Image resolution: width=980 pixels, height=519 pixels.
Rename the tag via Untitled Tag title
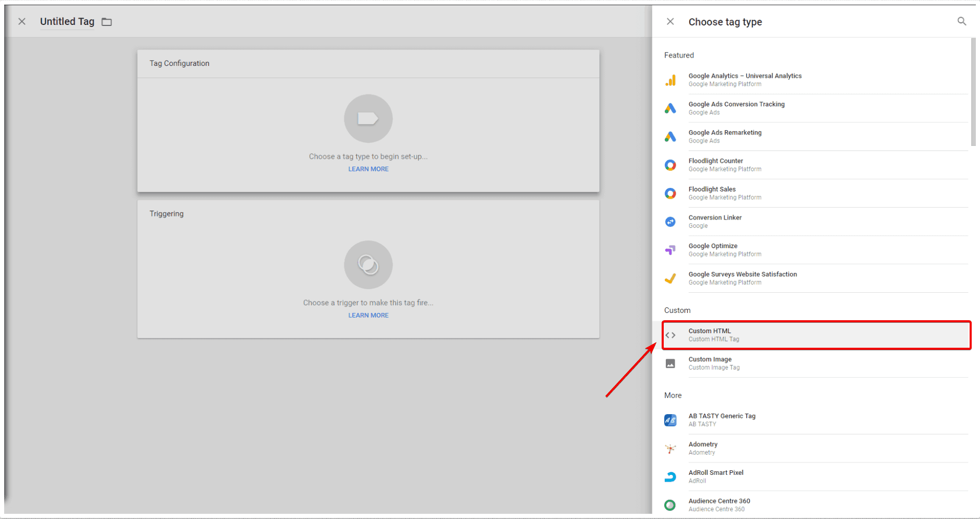tap(67, 21)
